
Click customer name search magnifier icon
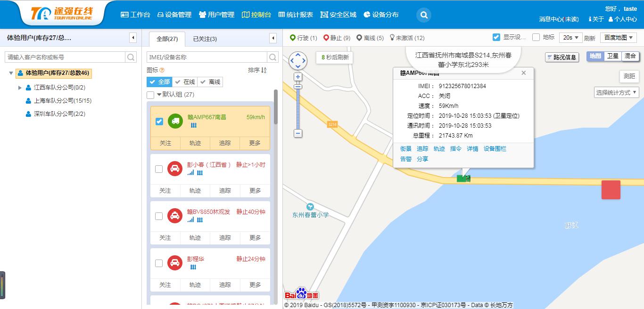tap(131, 57)
